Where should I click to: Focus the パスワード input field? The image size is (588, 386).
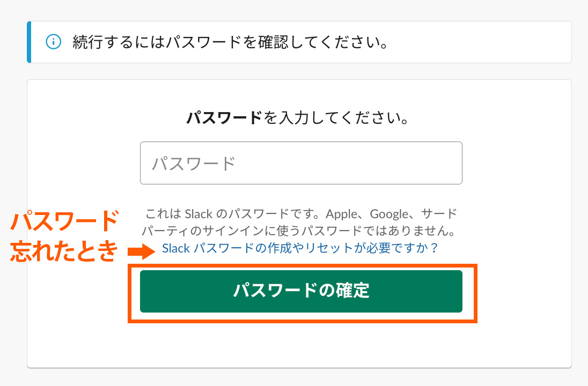[301, 163]
